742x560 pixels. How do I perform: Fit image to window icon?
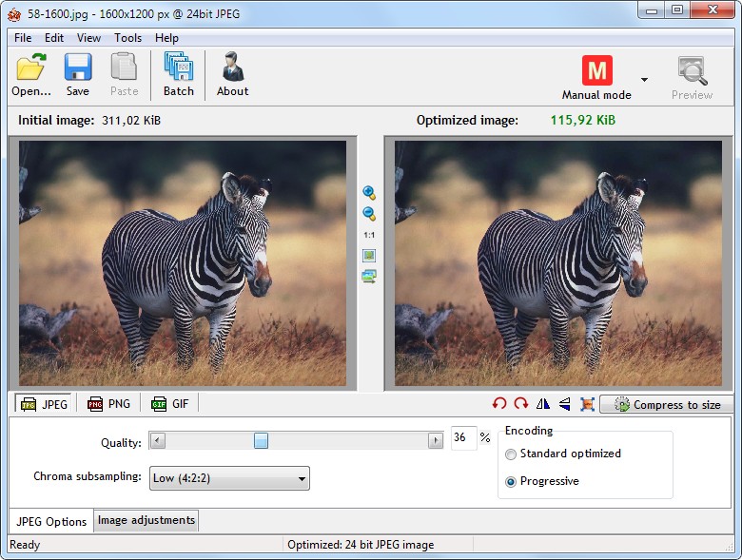369,256
